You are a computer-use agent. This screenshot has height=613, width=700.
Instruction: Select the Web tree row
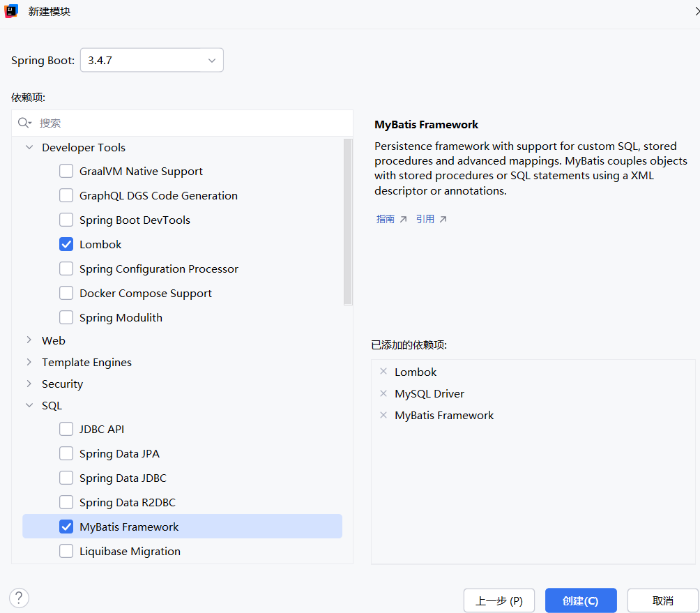click(182, 340)
